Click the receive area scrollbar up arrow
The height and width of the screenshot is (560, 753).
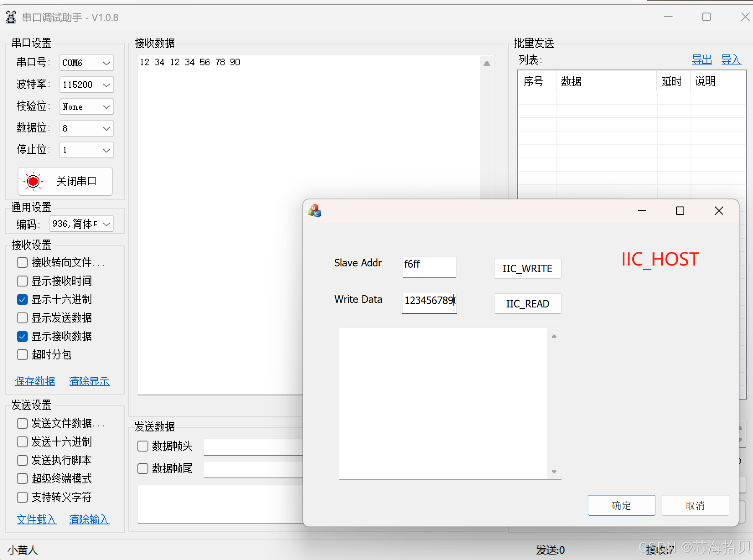point(486,63)
